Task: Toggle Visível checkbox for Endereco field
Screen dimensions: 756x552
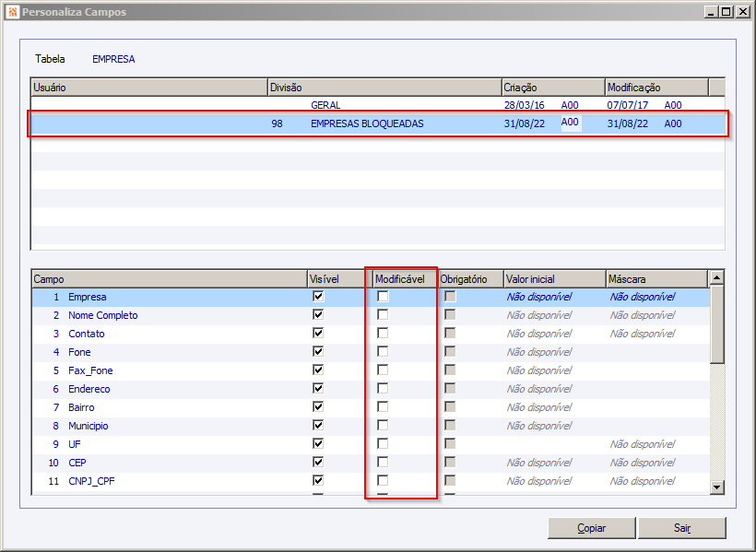Action: (318, 388)
